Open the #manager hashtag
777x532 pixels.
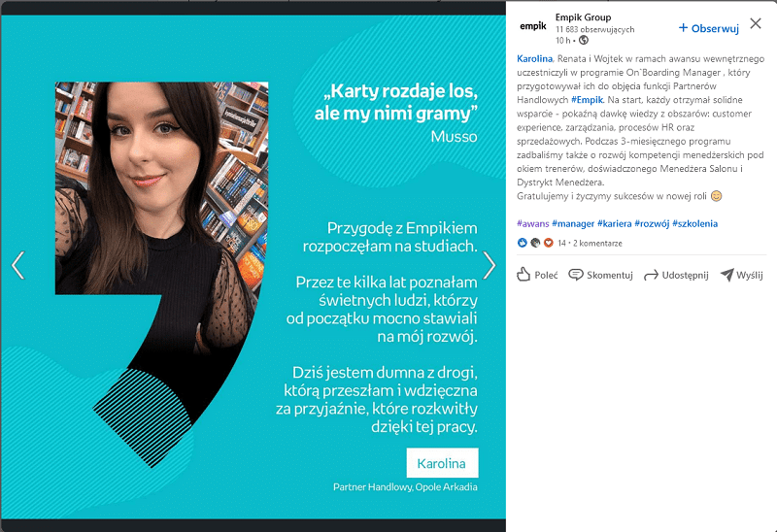[x=573, y=223]
